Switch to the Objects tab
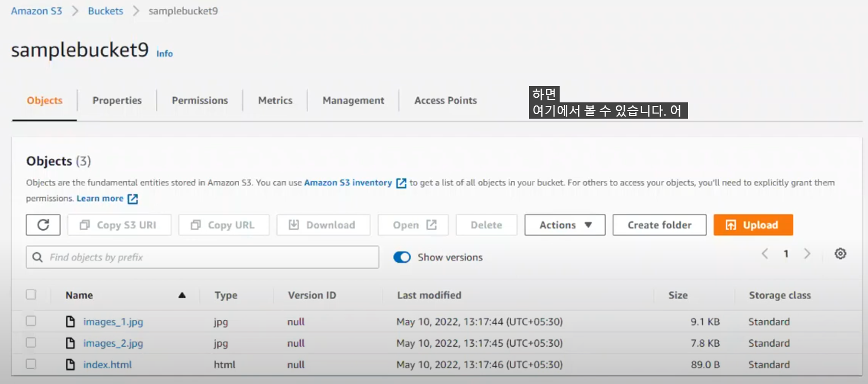868x384 pixels. [45, 100]
